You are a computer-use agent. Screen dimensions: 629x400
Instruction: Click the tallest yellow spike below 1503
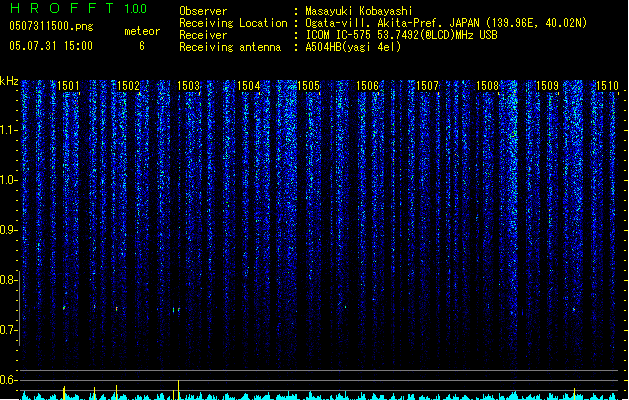(179, 390)
